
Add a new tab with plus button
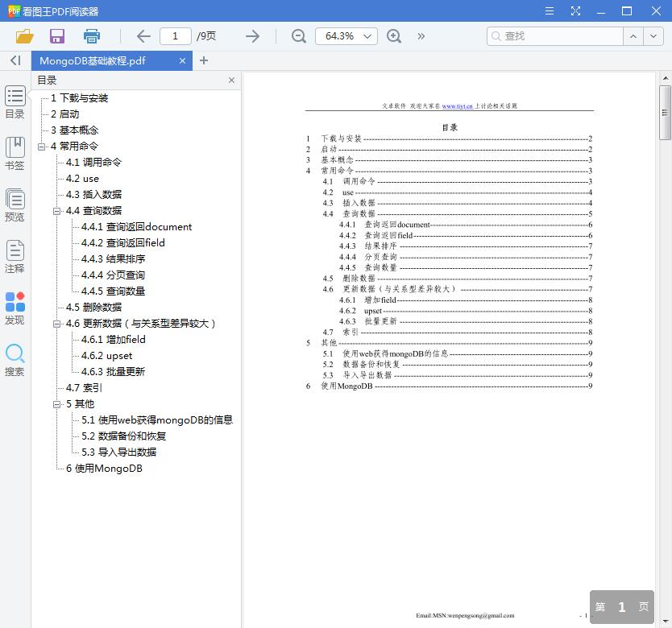point(204,60)
